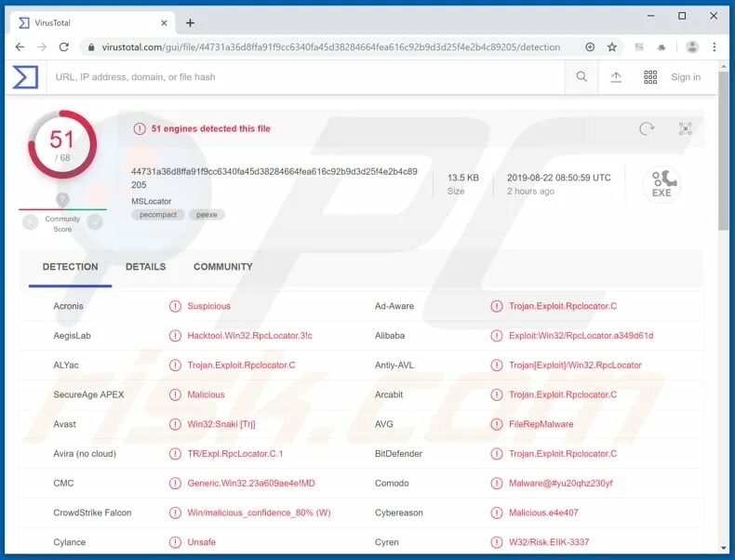Click the community score downvote icon
This screenshot has height=560, width=735.
pos(30,222)
